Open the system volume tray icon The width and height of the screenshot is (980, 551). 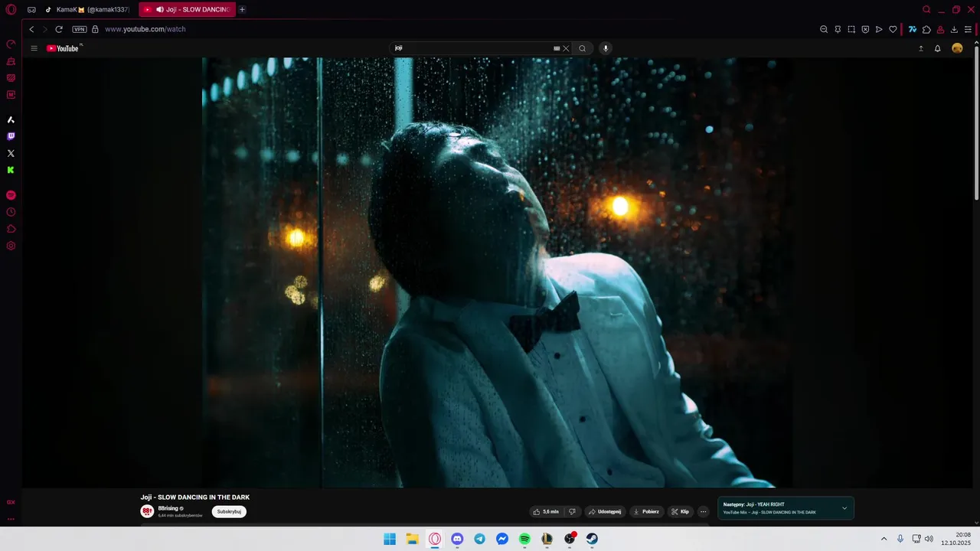[x=929, y=539]
